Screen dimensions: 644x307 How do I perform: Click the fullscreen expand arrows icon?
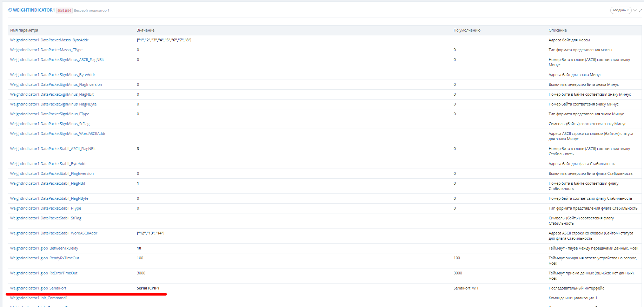pos(640,11)
